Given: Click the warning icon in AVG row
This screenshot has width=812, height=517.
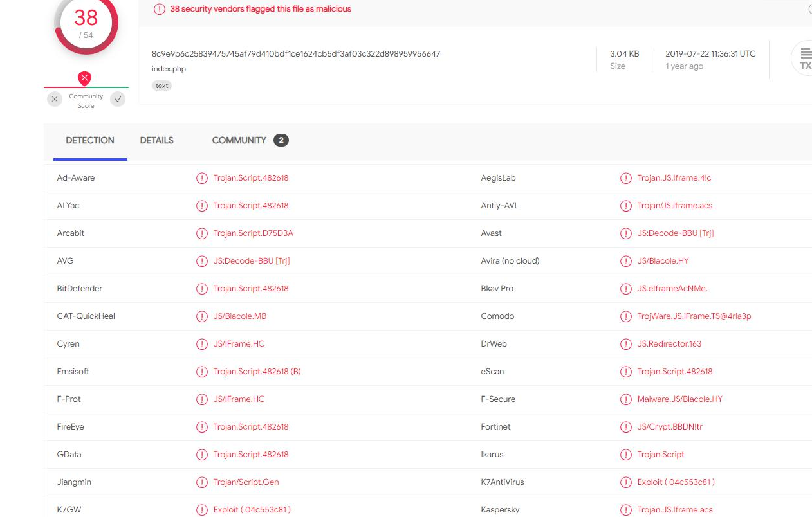Looking at the screenshot, I should click(202, 261).
